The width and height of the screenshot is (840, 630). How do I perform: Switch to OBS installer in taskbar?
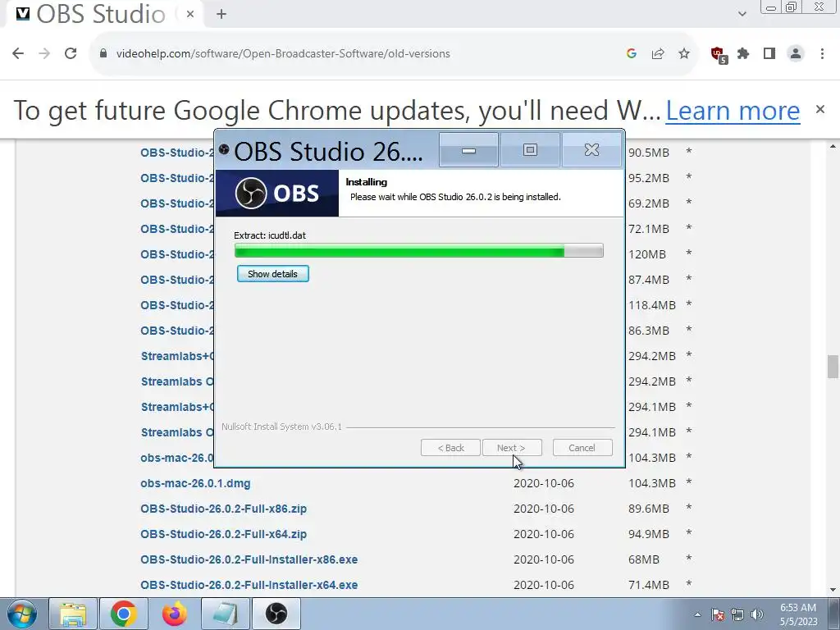(276, 614)
